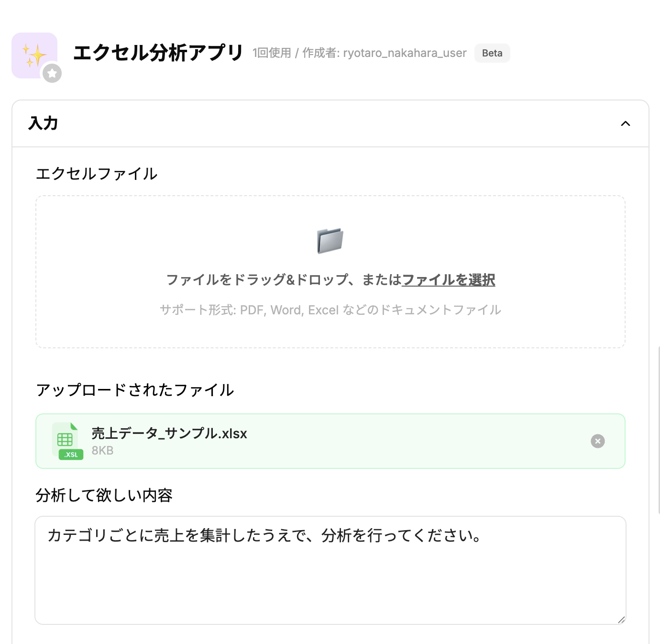Click the 入力 section header
Viewport: 660px width, 644px height.
tap(43, 123)
